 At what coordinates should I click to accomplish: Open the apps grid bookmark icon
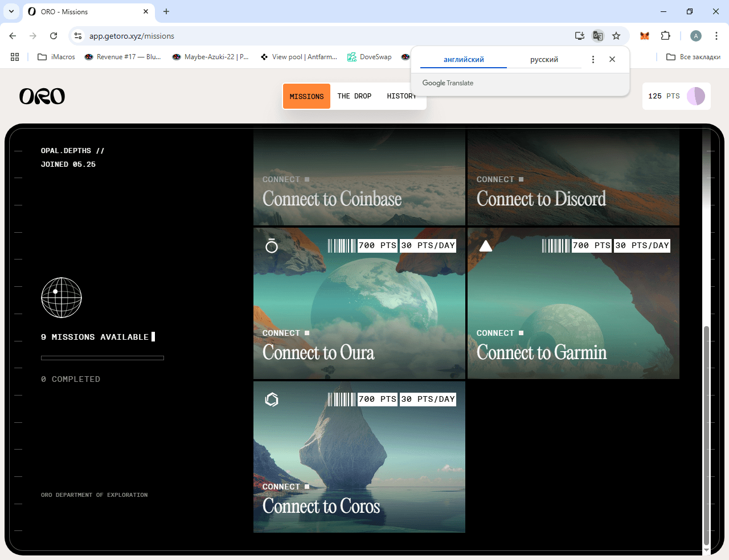click(x=15, y=57)
